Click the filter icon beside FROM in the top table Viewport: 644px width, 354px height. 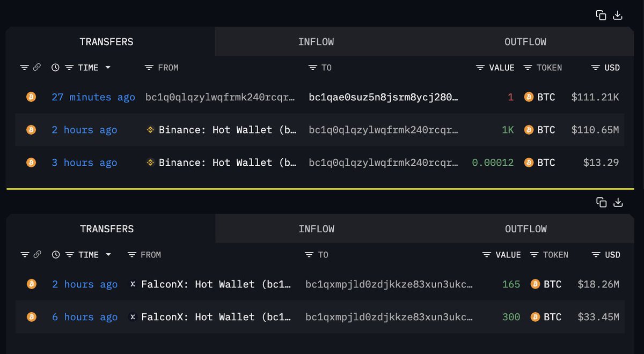[149, 68]
